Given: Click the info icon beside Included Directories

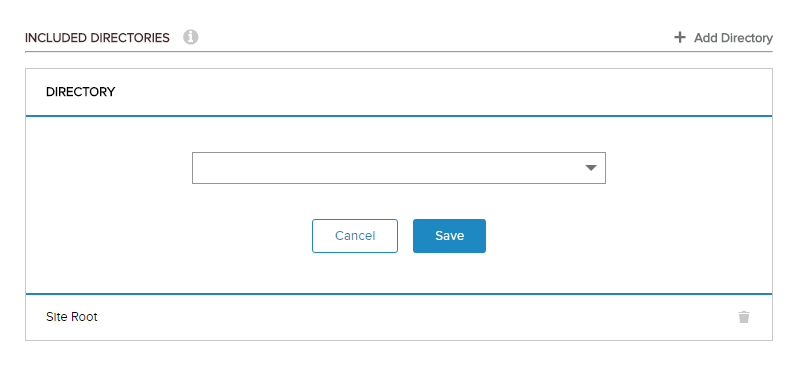Looking at the screenshot, I should tap(191, 37).
